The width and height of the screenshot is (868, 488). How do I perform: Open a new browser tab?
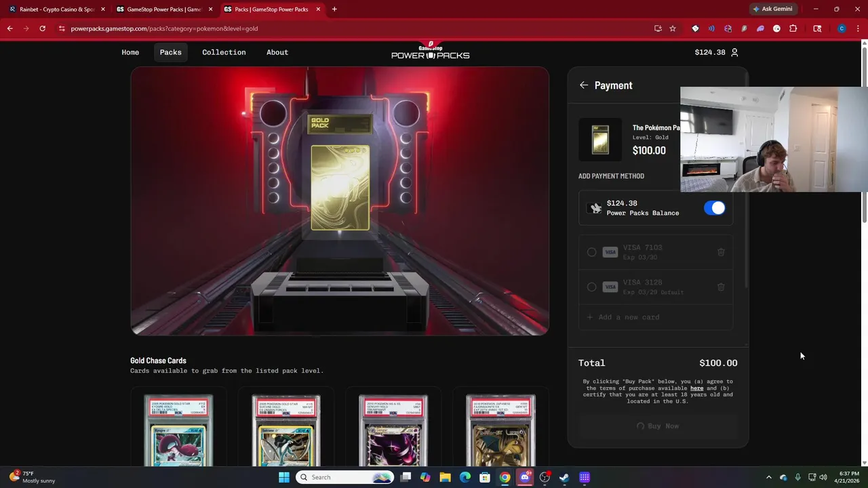(334, 9)
